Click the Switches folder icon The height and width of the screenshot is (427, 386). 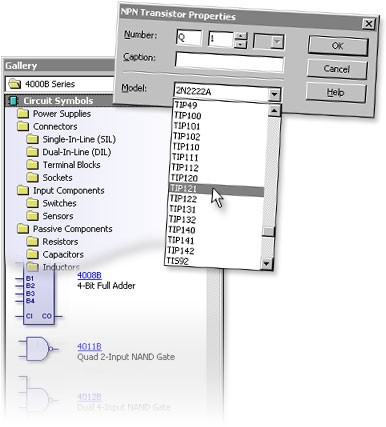click(x=32, y=203)
